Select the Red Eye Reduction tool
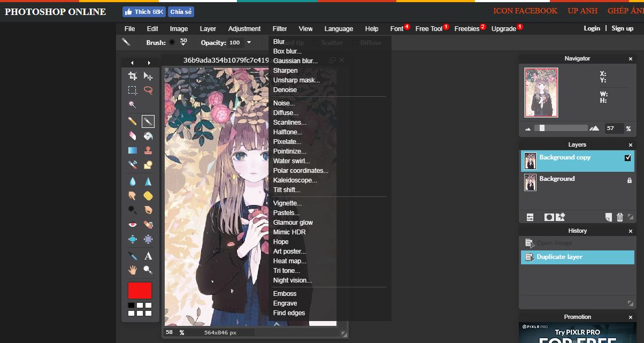Image resolution: width=644 pixels, height=343 pixels. point(133,225)
